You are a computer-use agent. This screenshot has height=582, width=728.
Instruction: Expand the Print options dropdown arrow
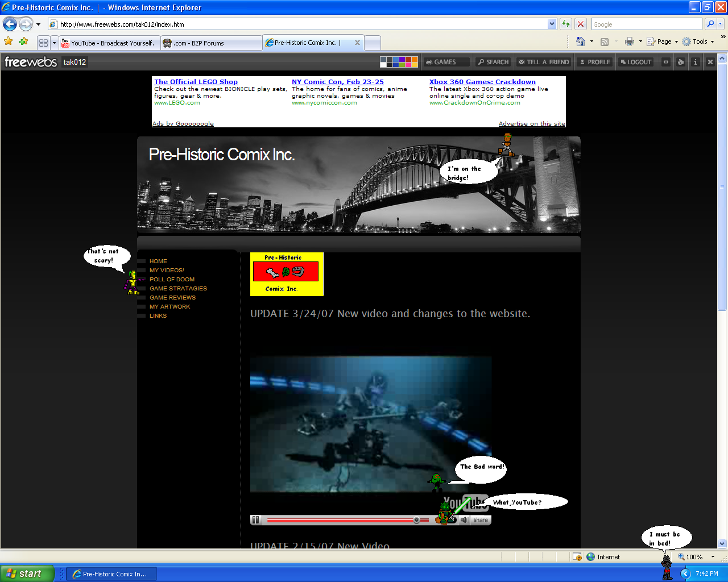click(640, 41)
